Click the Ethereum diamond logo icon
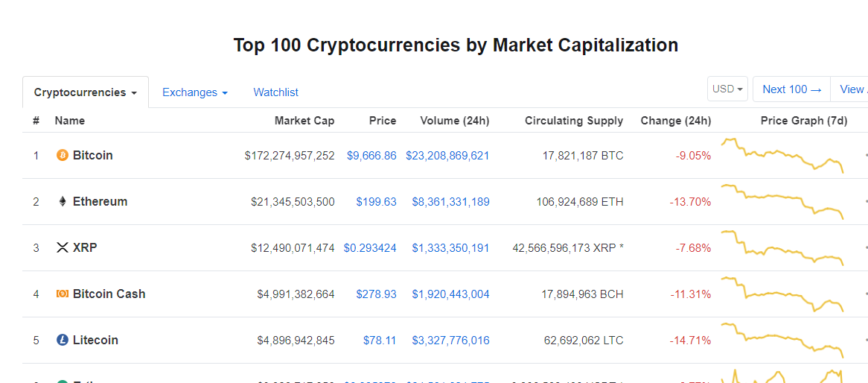This screenshot has height=383, width=868. tap(63, 202)
